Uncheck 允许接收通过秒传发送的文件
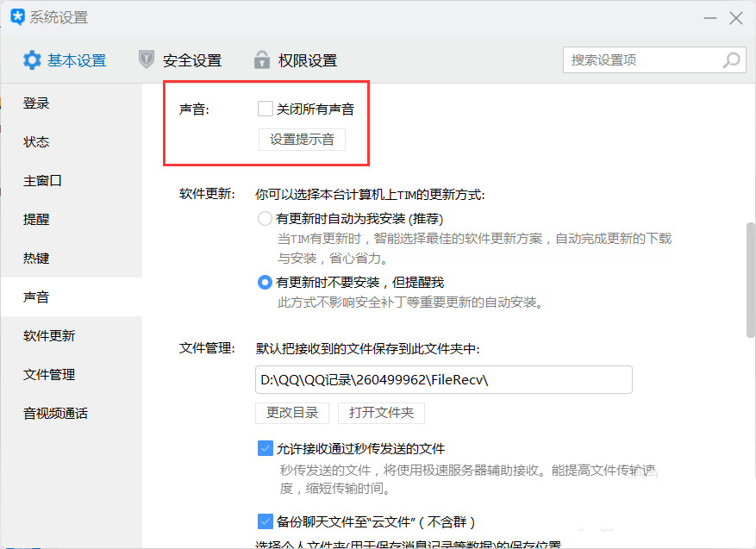Screen dimensions: 756x549 [x=266, y=448]
